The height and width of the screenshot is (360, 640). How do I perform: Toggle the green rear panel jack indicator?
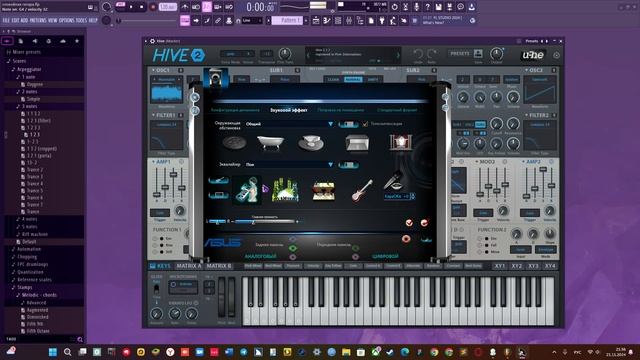click(293, 248)
